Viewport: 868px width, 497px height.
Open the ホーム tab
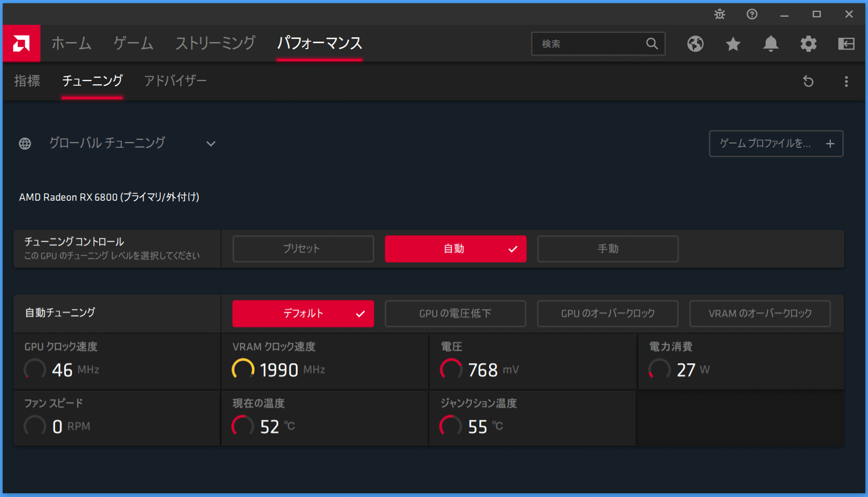71,43
